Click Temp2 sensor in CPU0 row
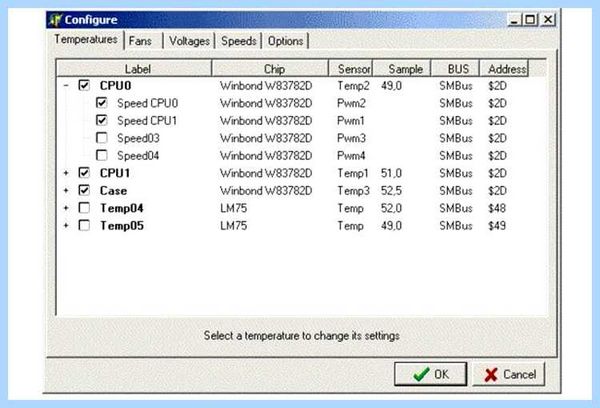The height and width of the screenshot is (408, 600). pos(353,85)
